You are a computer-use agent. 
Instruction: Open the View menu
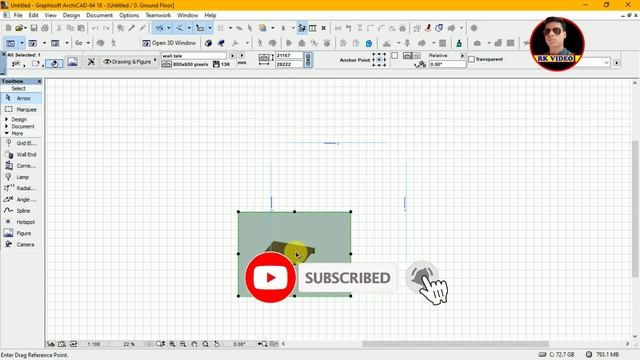51,15
